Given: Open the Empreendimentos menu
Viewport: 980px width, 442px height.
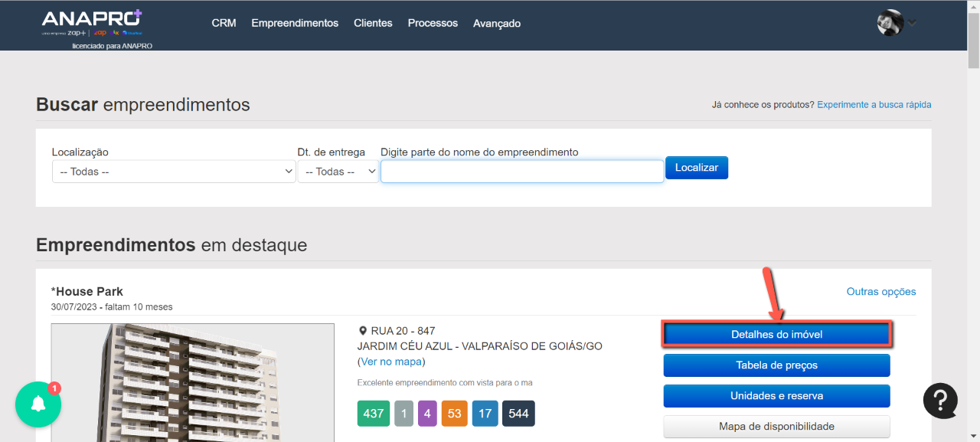Looking at the screenshot, I should click(x=295, y=23).
